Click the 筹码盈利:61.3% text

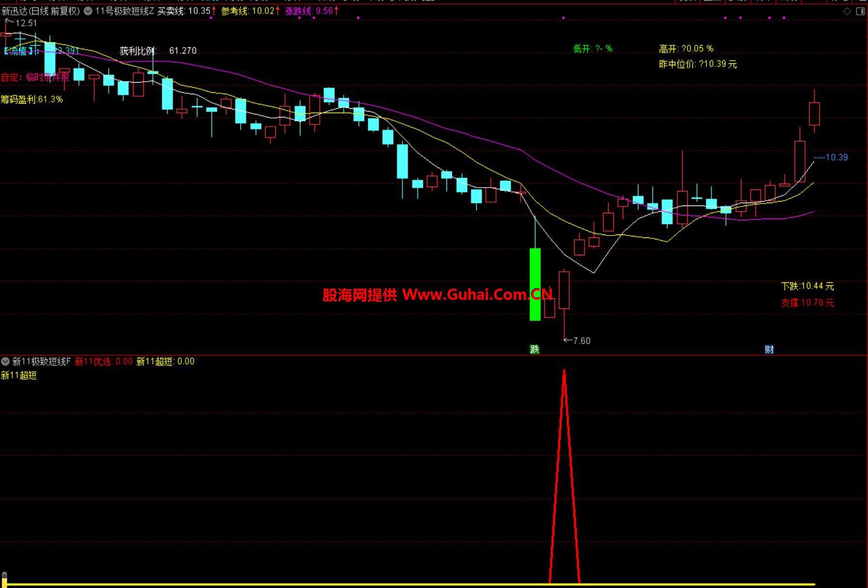point(32,99)
